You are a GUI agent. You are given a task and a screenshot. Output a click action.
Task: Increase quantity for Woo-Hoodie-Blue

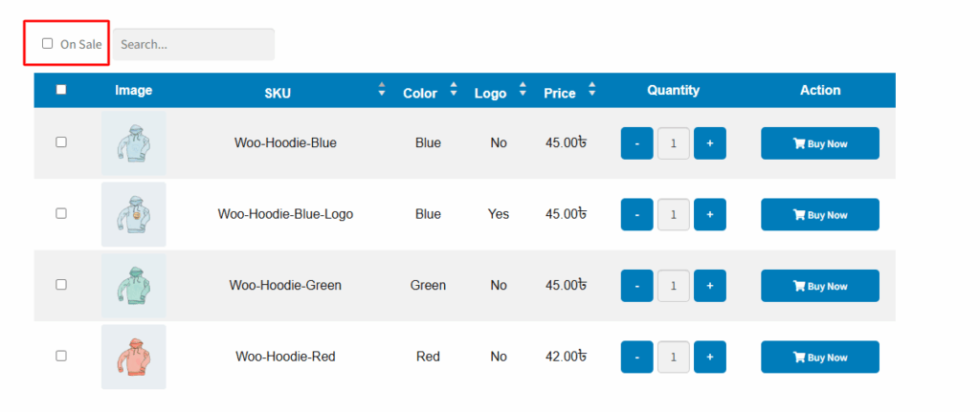[x=710, y=143]
